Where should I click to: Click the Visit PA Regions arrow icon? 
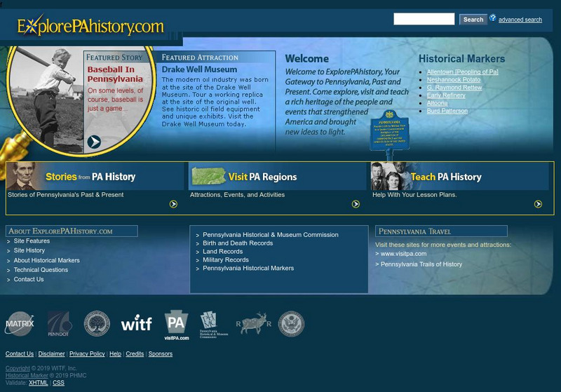[356, 204]
